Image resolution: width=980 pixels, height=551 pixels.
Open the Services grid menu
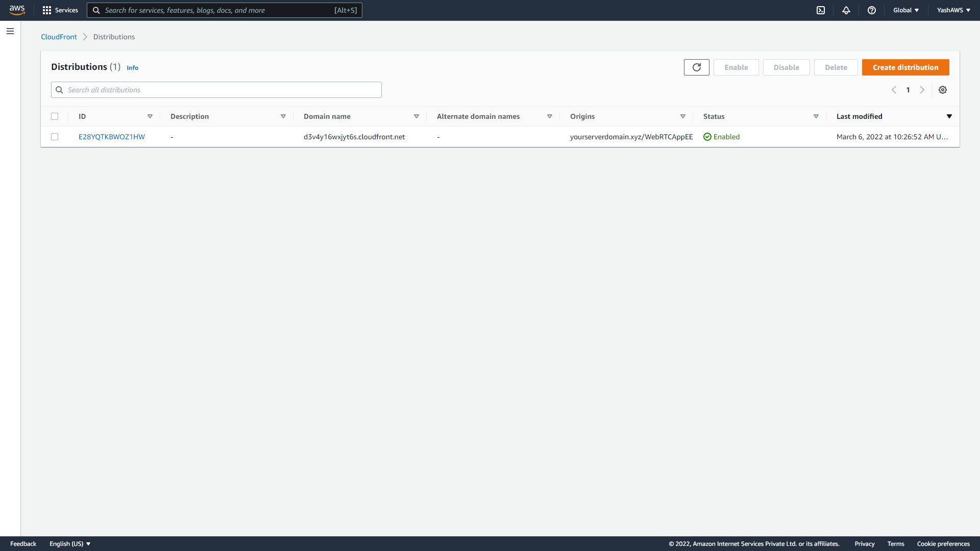[60, 10]
